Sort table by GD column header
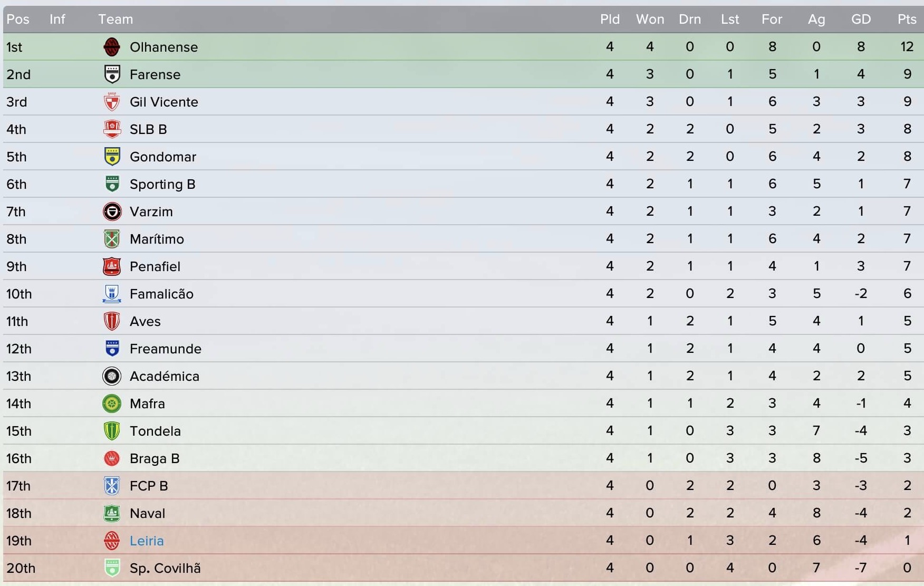 pos(861,19)
